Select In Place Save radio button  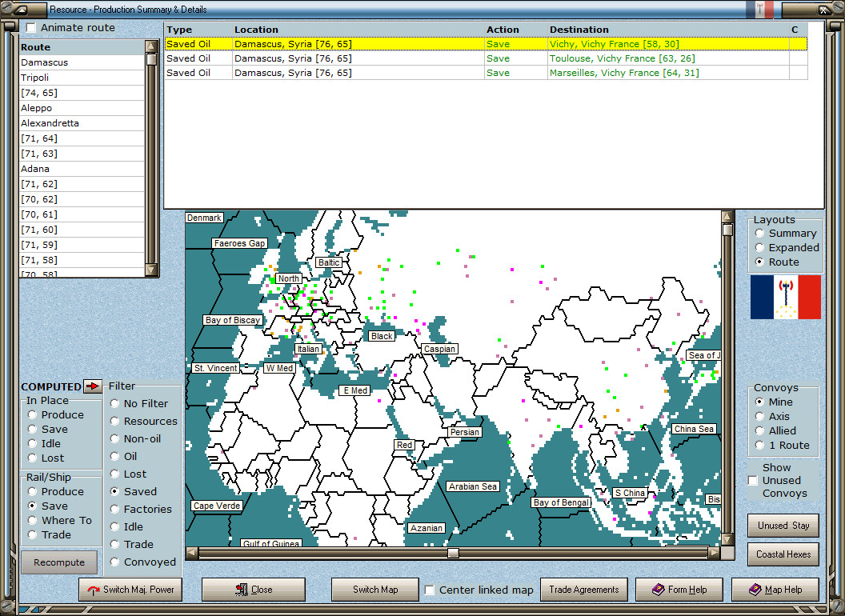pyautogui.click(x=32, y=430)
